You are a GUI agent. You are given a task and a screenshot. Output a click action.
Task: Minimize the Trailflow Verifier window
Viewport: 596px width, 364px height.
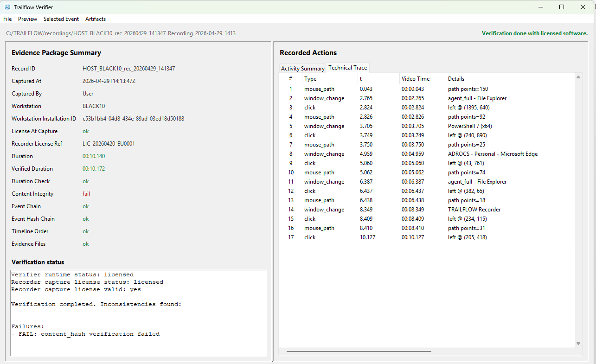pyautogui.click(x=540, y=7)
